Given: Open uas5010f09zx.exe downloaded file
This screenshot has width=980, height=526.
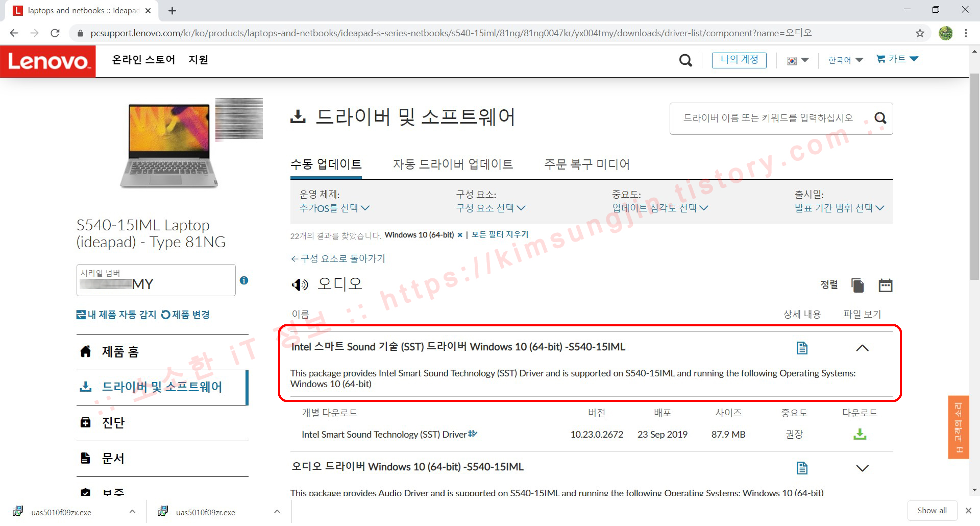Looking at the screenshot, I should click(61, 512).
